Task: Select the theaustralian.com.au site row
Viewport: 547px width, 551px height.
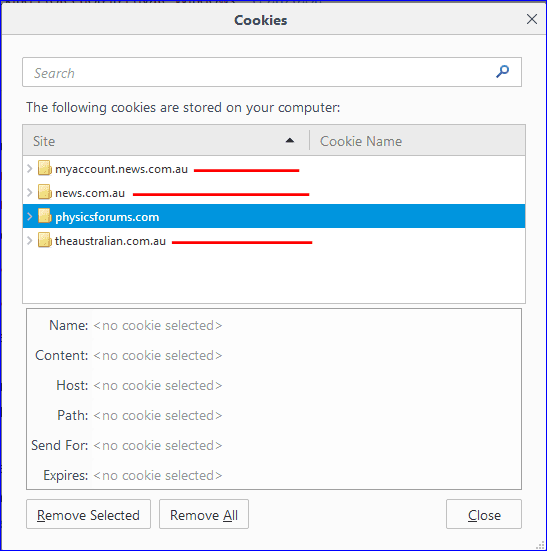Action: pyautogui.click(x=274, y=240)
